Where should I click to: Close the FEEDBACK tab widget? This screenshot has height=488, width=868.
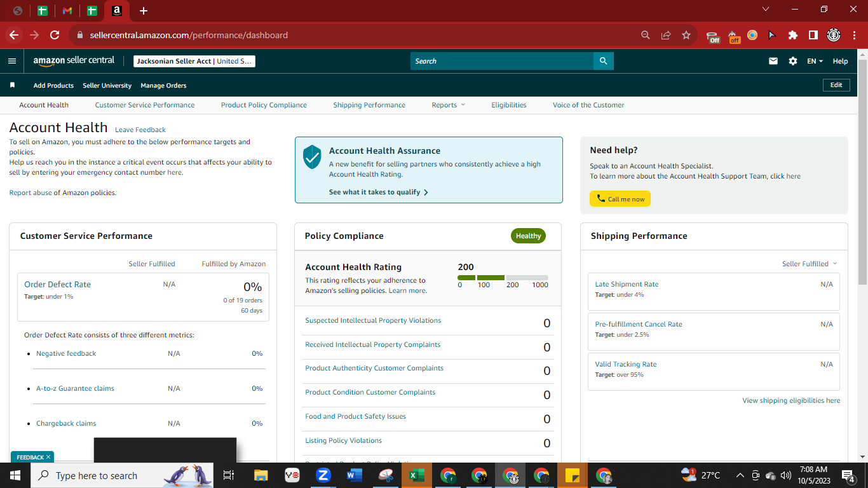point(48,457)
